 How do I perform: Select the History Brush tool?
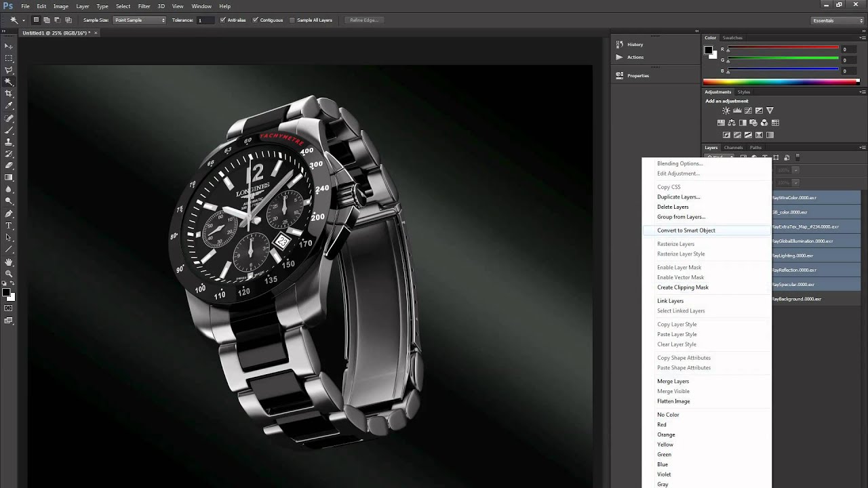coord(9,154)
